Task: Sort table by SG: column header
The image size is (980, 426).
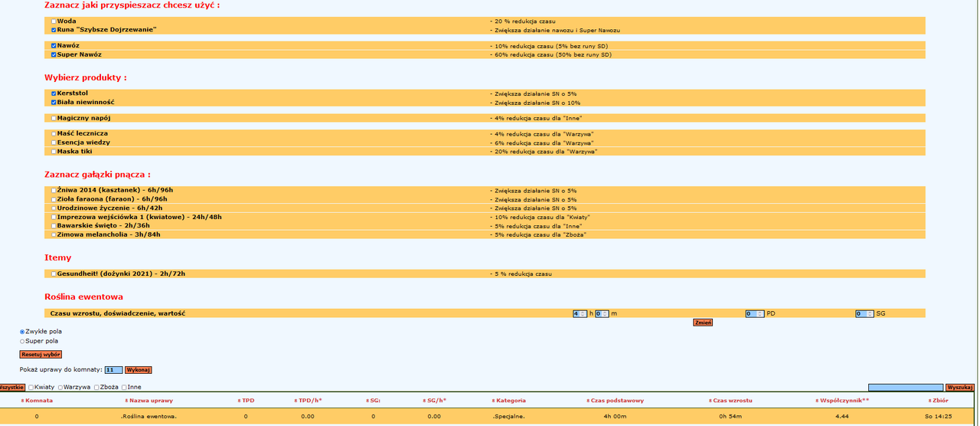Action: coord(373,401)
